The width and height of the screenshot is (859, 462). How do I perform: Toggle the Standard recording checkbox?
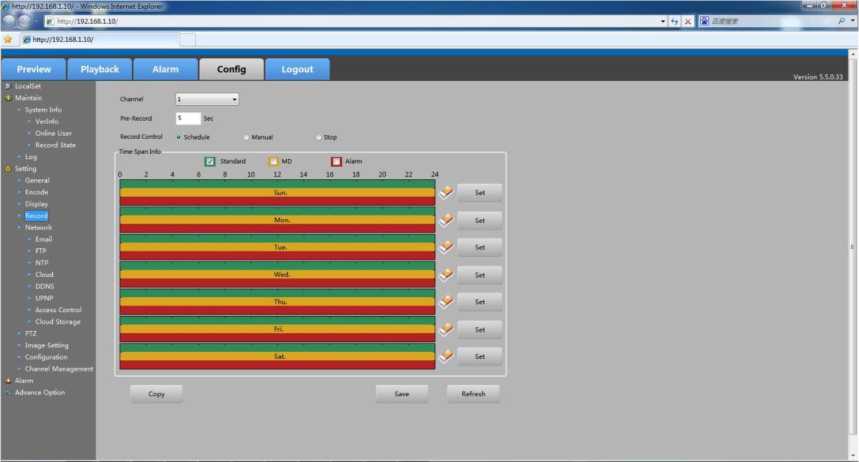click(211, 161)
